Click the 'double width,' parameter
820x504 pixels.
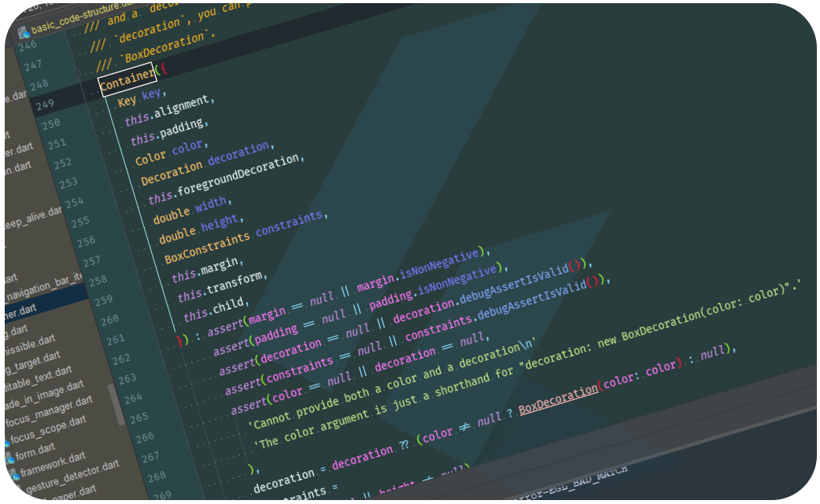[x=193, y=211]
